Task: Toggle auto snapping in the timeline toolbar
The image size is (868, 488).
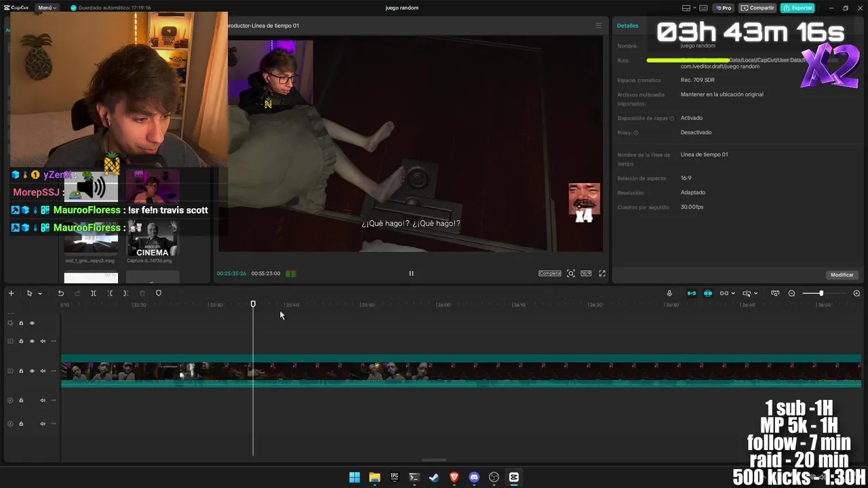Action: click(708, 293)
